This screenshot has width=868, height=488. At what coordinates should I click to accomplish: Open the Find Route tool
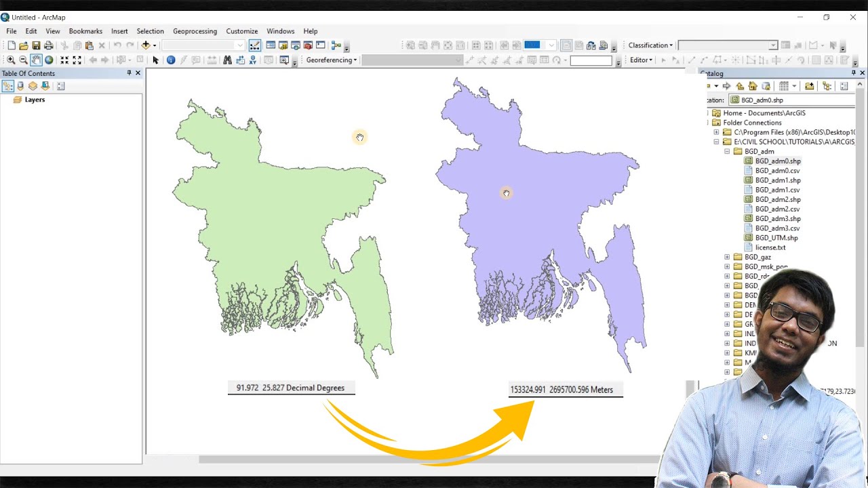click(x=240, y=60)
